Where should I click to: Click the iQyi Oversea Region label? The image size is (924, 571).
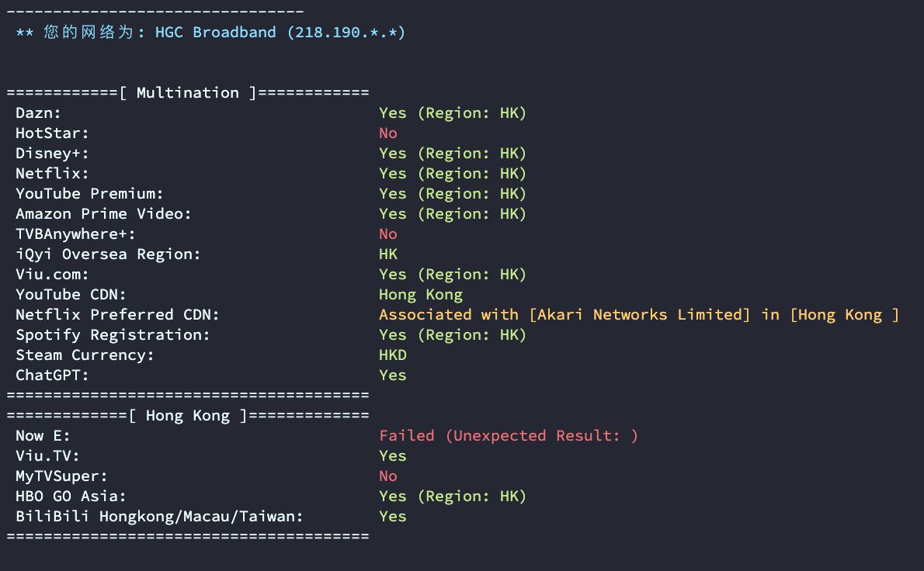coord(108,254)
